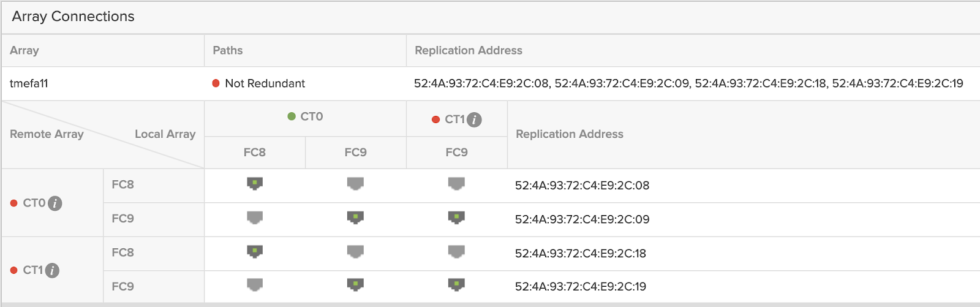Click the Paths column header
This screenshot has height=307, width=980.
pos(227,50)
